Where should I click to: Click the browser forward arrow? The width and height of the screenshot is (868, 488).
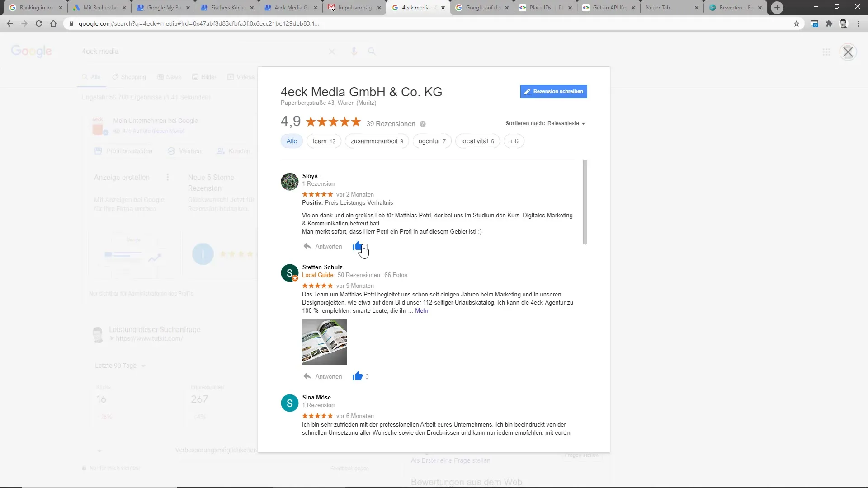(24, 23)
